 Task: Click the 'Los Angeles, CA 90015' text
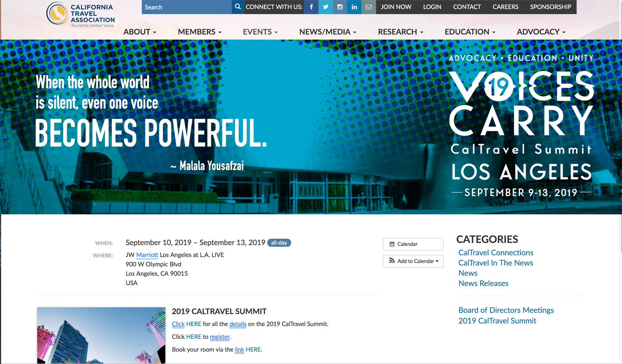coord(157,274)
